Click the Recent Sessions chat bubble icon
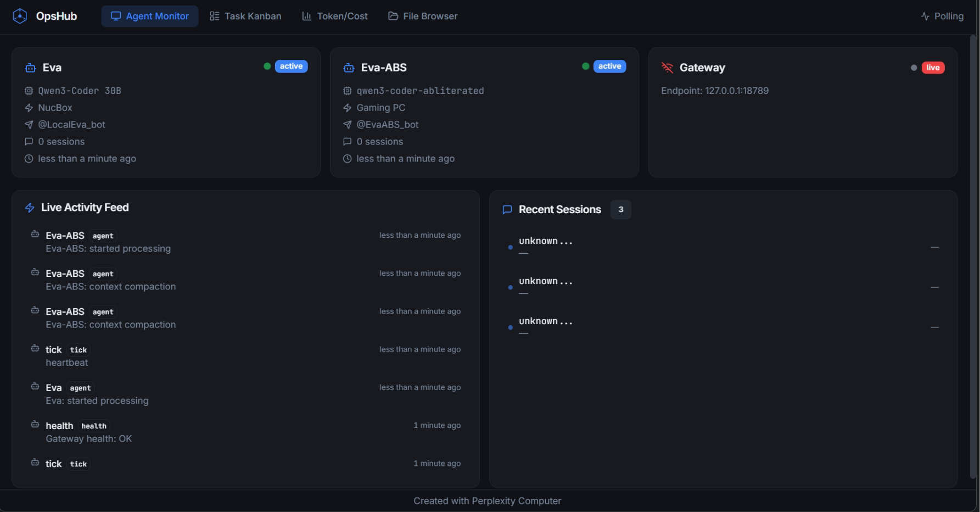 coord(507,210)
